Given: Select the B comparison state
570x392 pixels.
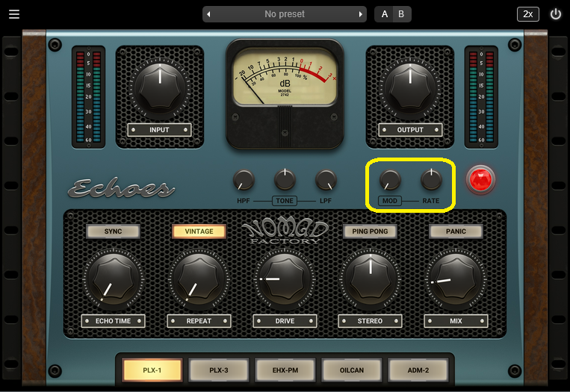Looking at the screenshot, I should coord(401,14).
